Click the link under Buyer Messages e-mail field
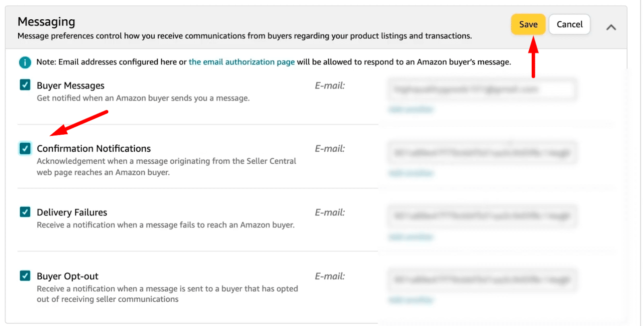This screenshot has width=644, height=326. [411, 109]
